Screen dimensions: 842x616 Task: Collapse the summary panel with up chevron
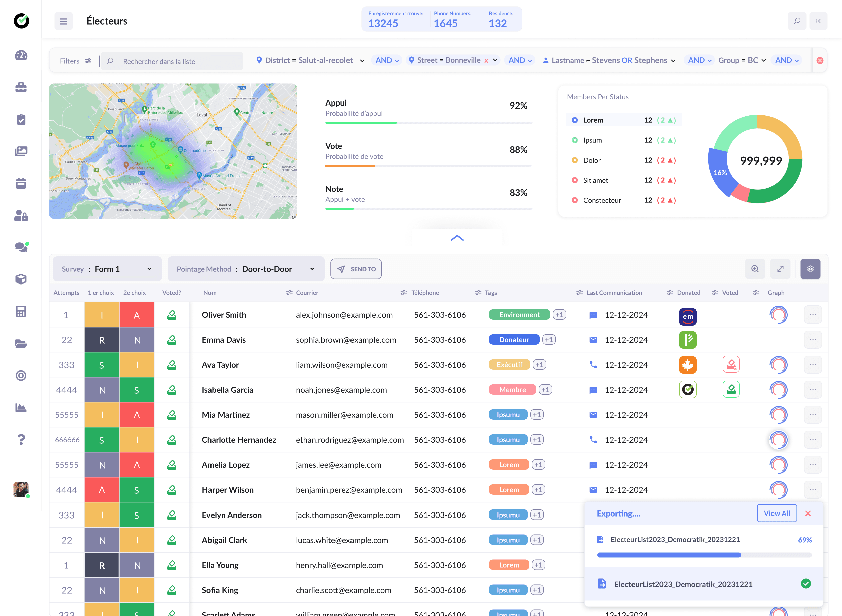[x=457, y=238]
